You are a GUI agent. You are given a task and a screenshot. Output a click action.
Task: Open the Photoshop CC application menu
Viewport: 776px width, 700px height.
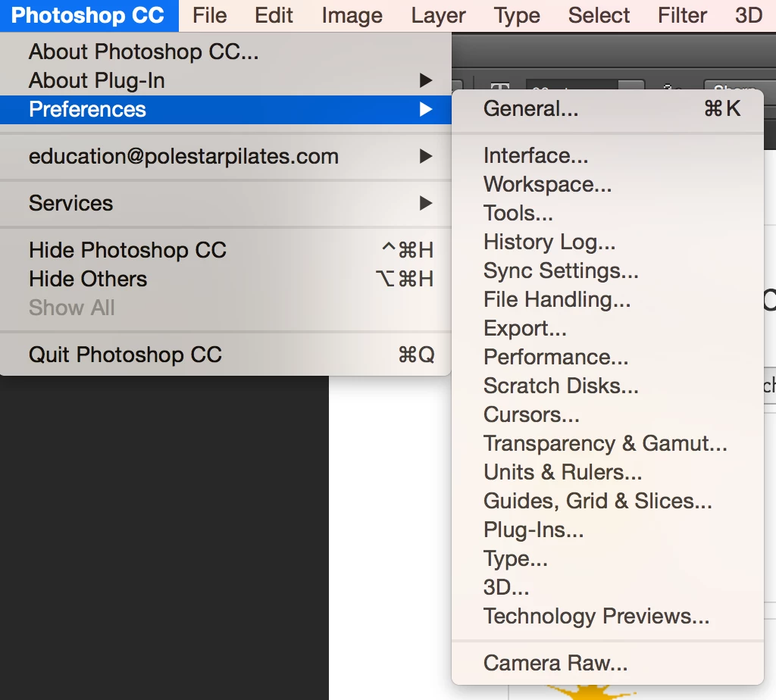click(88, 15)
